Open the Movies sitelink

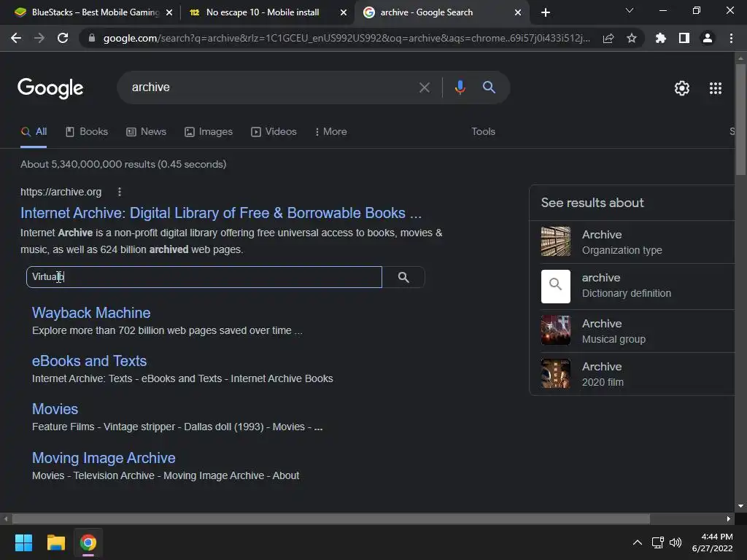coord(55,409)
